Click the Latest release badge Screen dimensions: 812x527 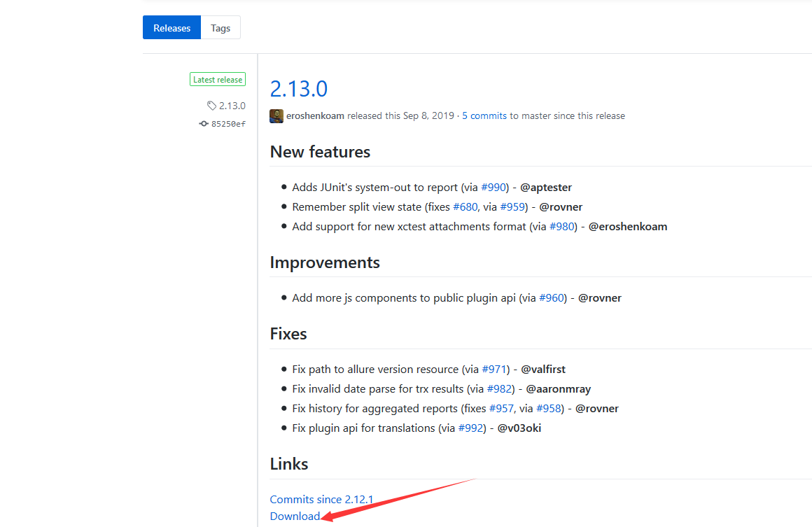tap(218, 80)
